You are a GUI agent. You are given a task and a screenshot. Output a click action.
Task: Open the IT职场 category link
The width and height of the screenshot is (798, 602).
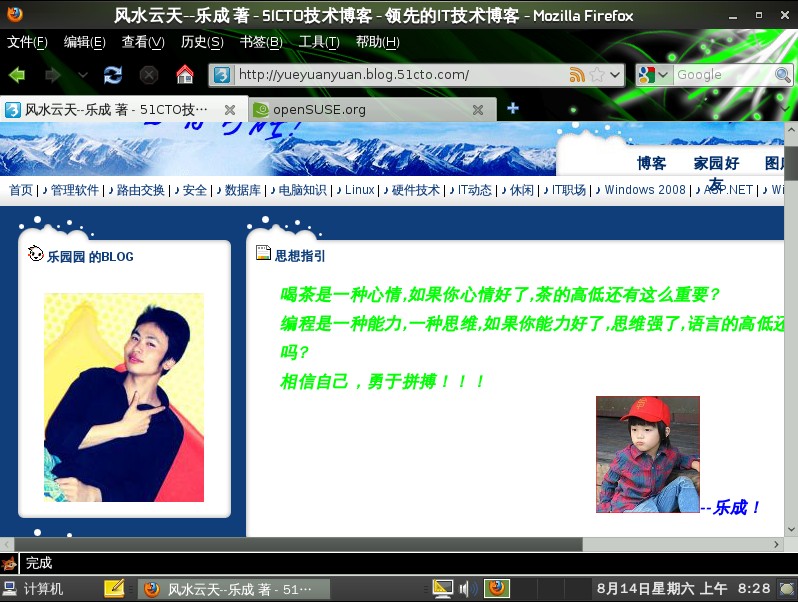[x=568, y=190]
